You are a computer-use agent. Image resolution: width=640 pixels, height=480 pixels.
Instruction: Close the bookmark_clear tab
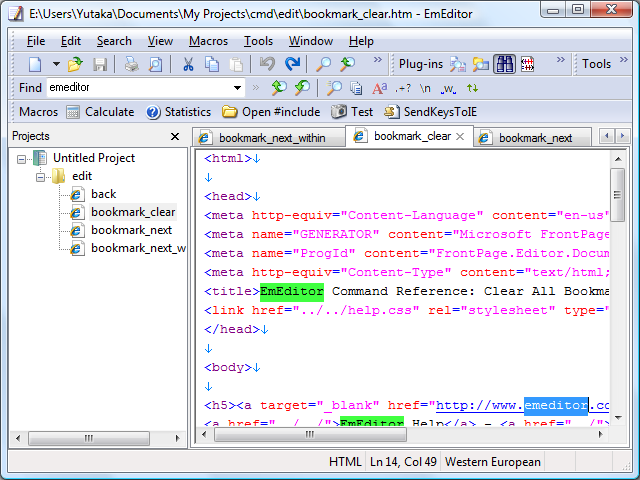(460, 137)
